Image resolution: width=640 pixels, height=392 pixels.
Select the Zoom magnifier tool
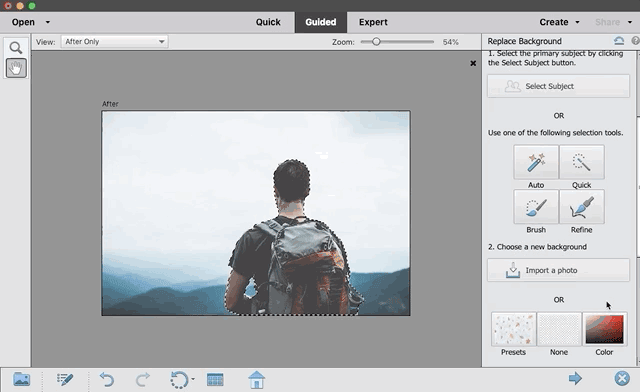click(x=16, y=48)
